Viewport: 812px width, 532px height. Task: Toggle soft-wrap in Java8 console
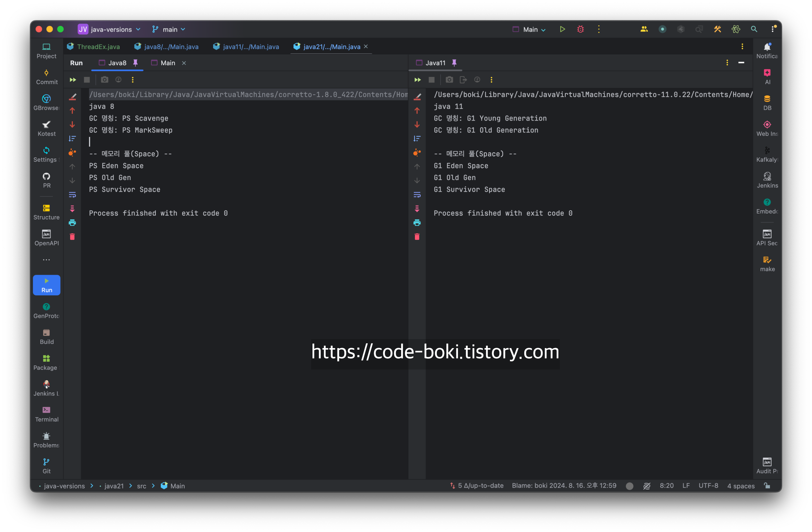(72, 195)
